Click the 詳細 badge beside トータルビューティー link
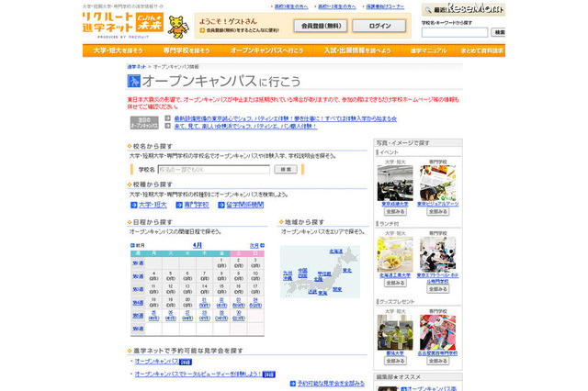This screenshot has height=391, width=588. 269,374
